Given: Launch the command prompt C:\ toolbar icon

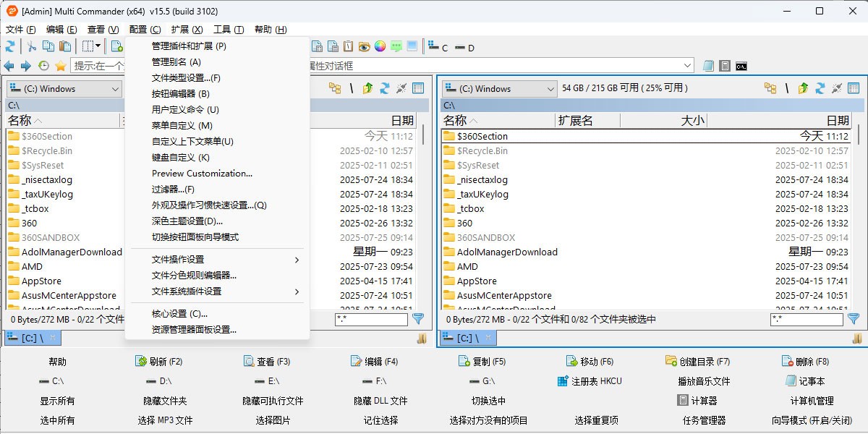Looking at the screenshot, I should (x=741, y=65).
